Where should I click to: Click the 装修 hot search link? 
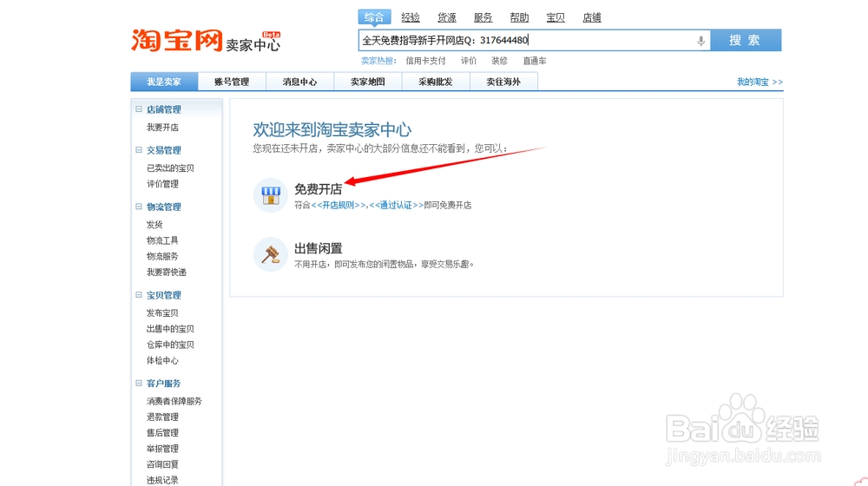[x=499, y=61]
